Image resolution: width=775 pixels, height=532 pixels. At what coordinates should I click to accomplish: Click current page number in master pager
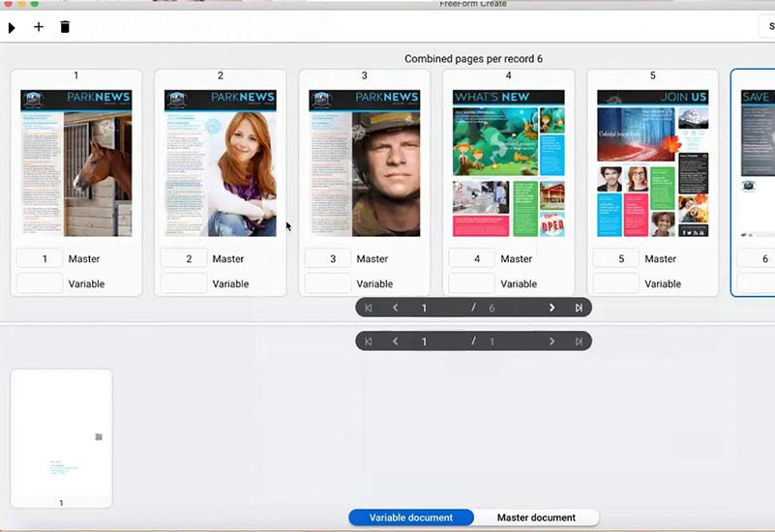pos(424,308)
